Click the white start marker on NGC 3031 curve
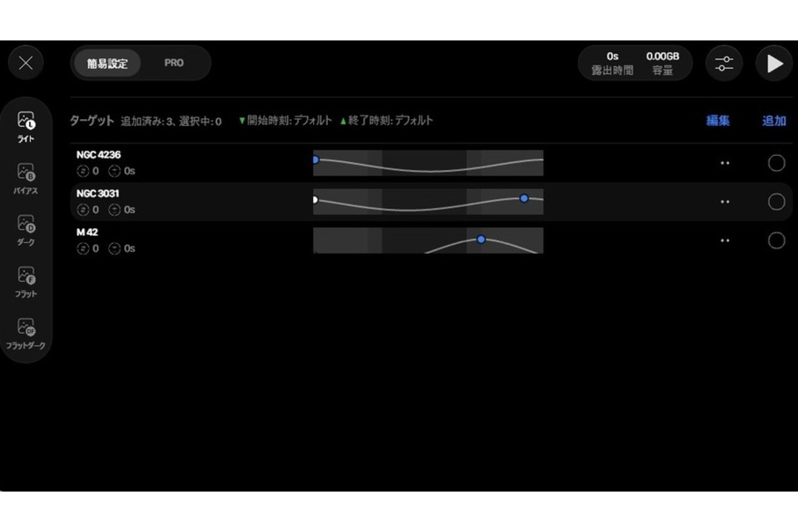798x532 pixels. (315, 199)
